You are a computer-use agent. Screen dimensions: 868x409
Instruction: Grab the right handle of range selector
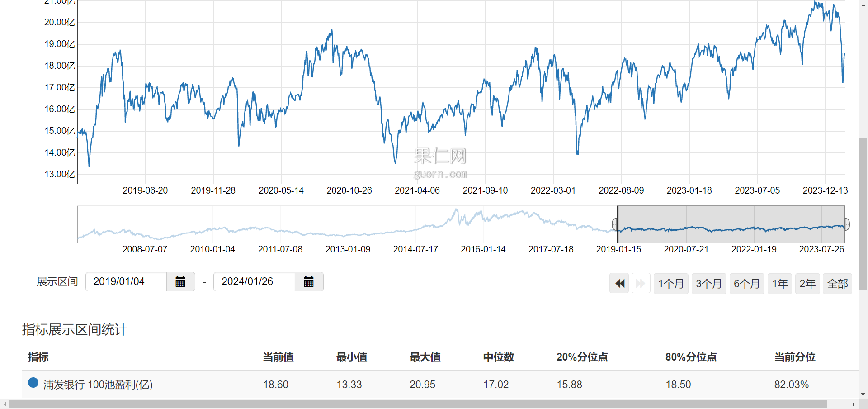pyautogui.click(x=847, y=224)
